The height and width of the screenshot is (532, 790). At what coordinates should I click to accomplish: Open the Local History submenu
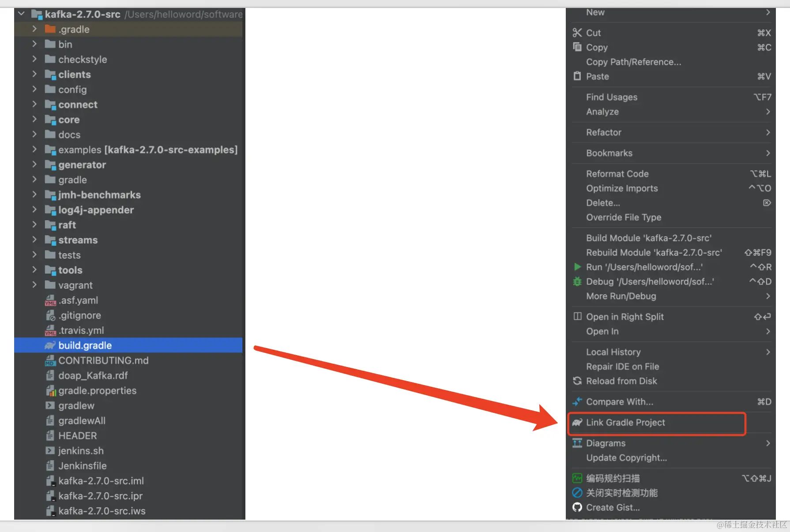pyautogui.click(x=671, y=352)
